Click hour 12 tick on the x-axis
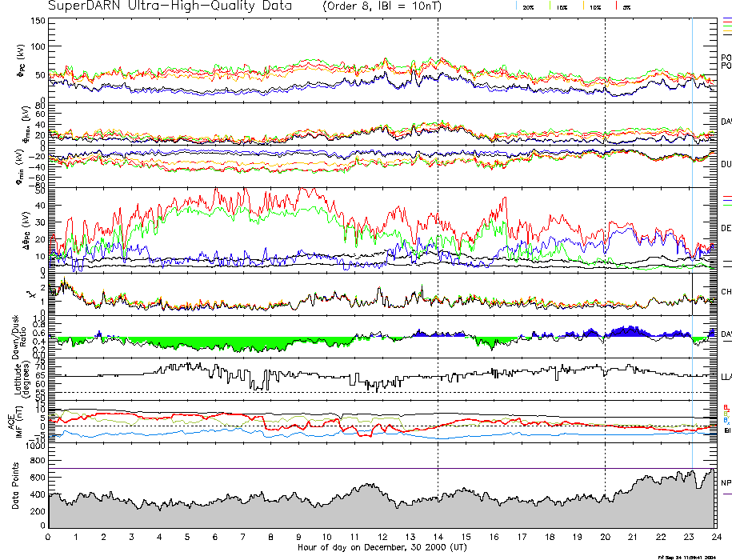 tap(382, 537)
